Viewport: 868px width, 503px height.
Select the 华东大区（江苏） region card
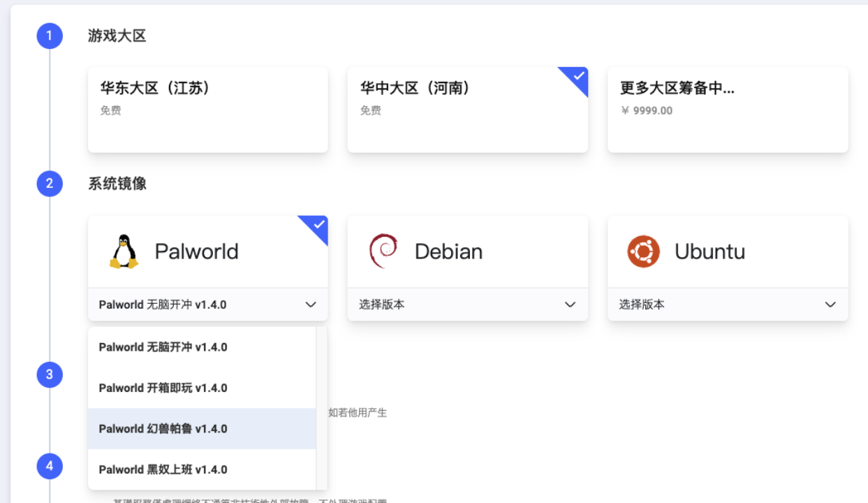(x=208, y=110)
